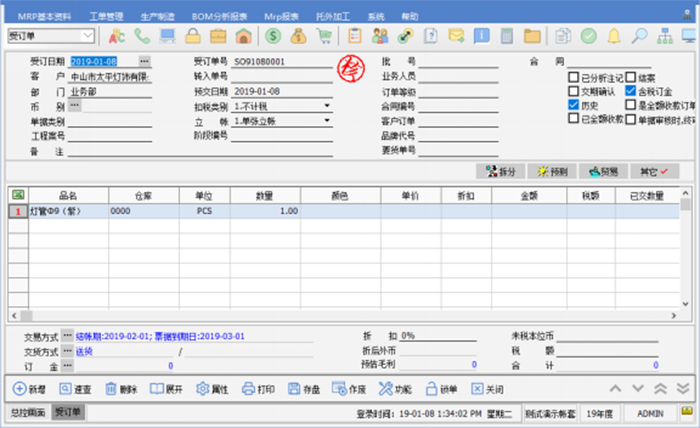Toggle the 历史 checkbox
Viewport: 700px width, 428px height.
pyautogui.click(x=573, y=104)
